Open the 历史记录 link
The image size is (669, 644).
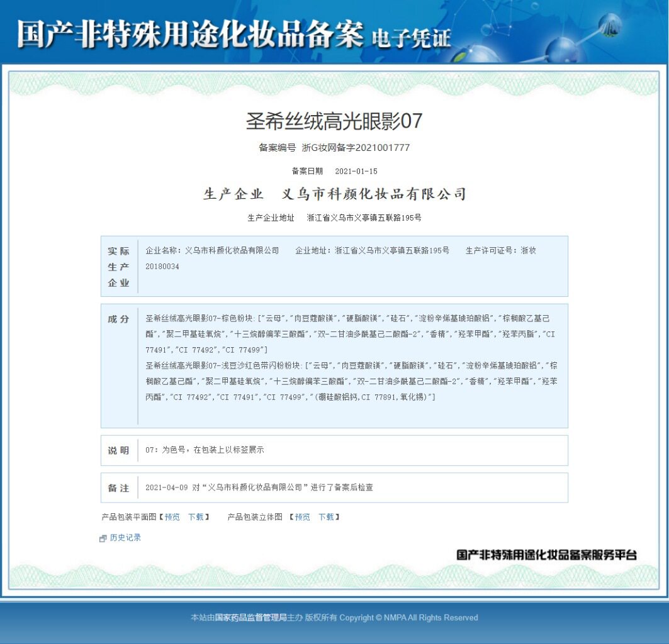[125, 537]
